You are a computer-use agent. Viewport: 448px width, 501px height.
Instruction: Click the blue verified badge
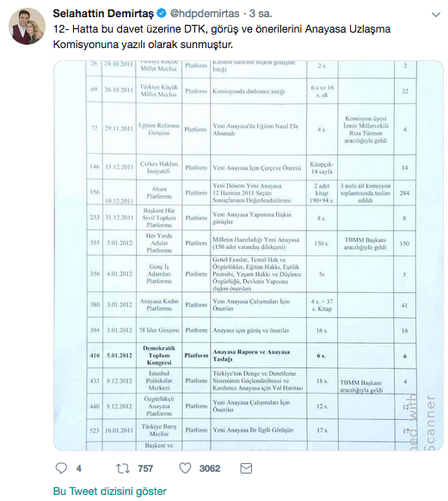point(162,14)
